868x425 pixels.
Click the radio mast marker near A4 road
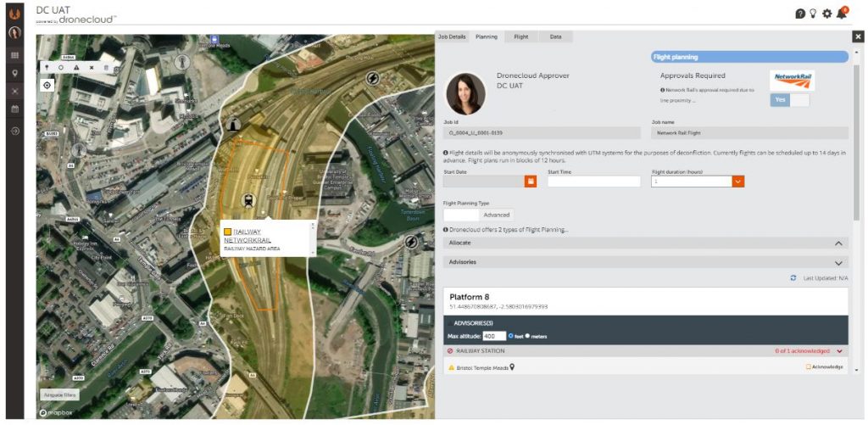pyautogui.click(x=79, y=150)
